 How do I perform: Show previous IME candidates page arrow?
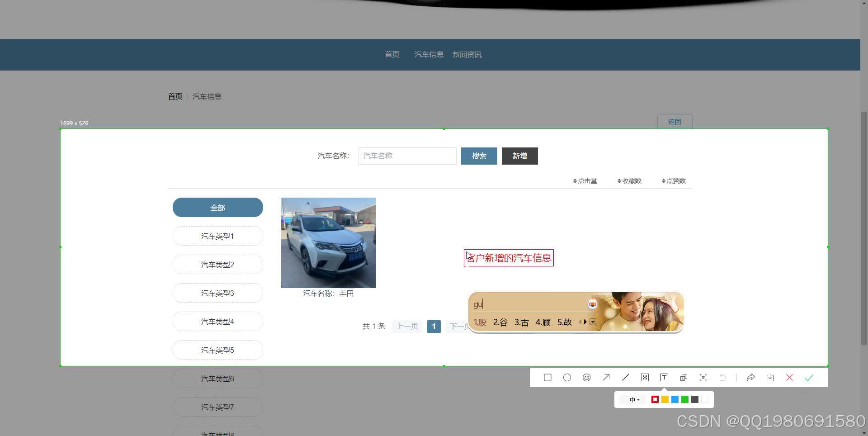coord(580,322)
